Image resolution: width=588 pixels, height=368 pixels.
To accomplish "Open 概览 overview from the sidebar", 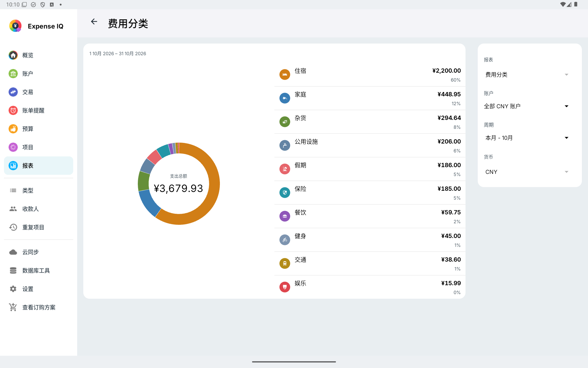I will 39,55.
